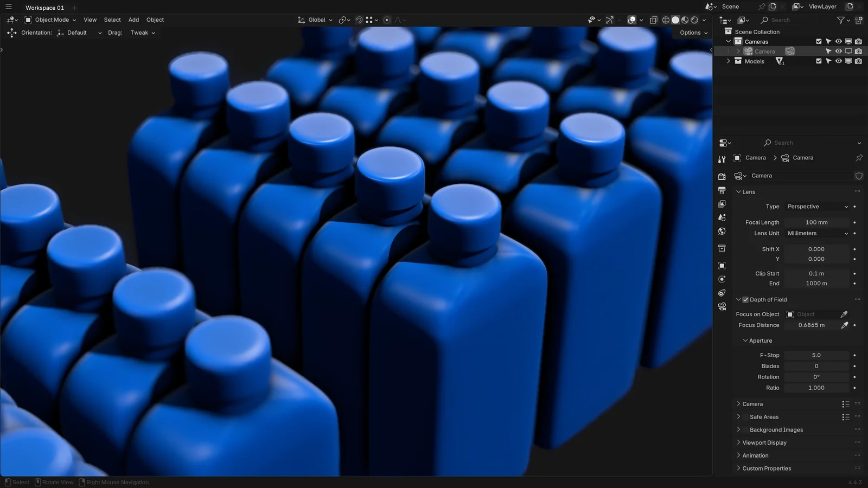Hide the Models collection in viewport
868x488 pixels.
[x=838, y=61]
